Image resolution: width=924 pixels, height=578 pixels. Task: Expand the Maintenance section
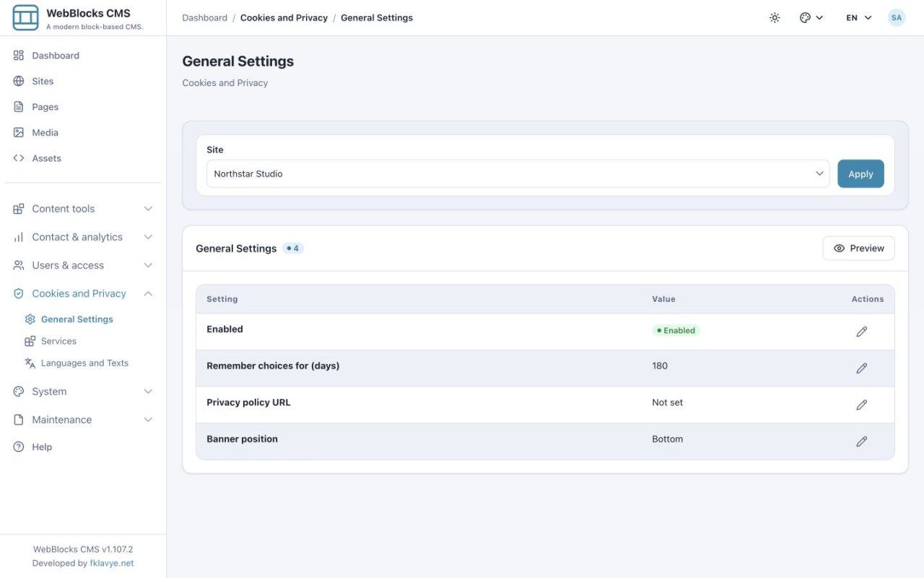[83, 420]
